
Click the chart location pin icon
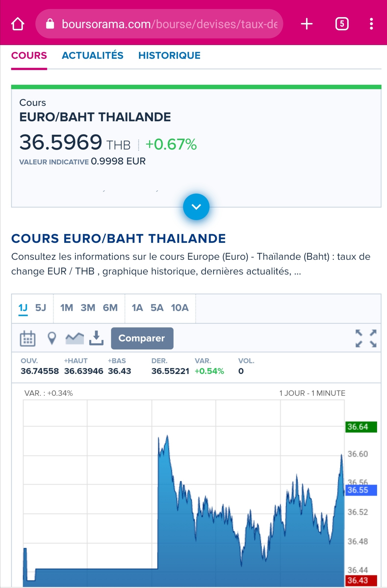(x=52, y=338)
